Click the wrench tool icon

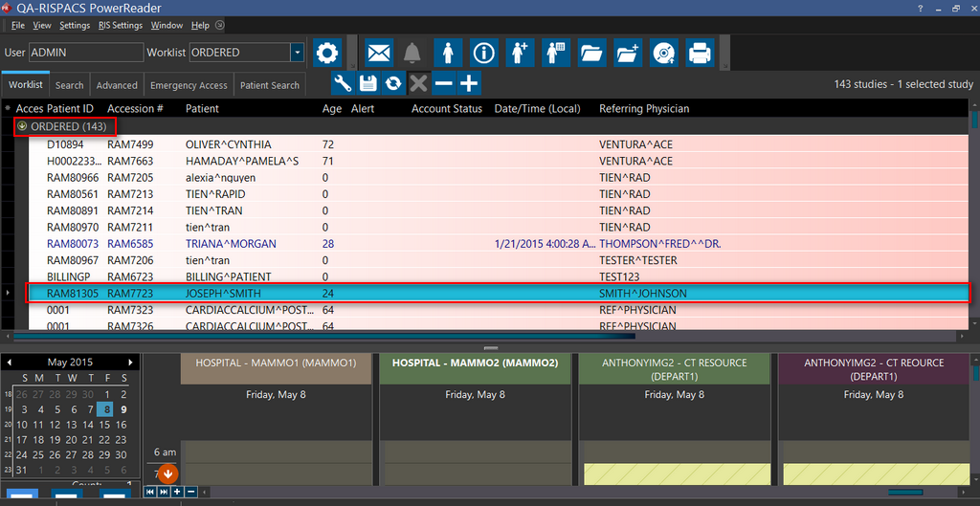342,83
